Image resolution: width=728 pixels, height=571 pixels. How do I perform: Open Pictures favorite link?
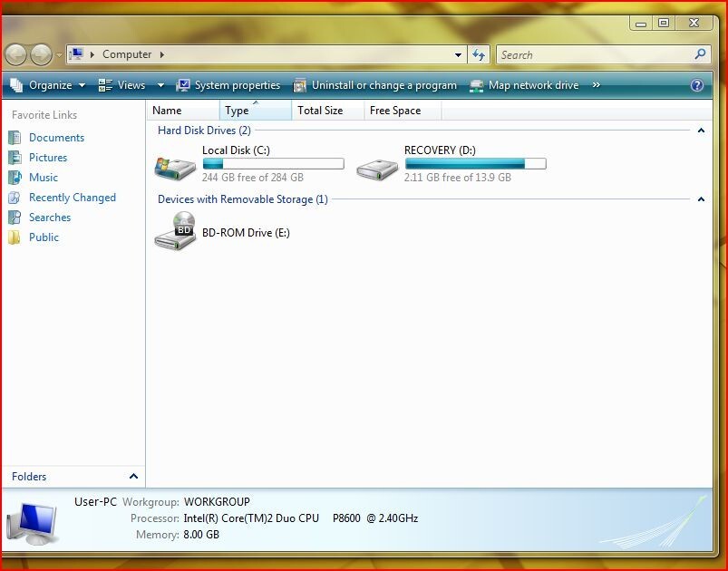coord(48,158)
